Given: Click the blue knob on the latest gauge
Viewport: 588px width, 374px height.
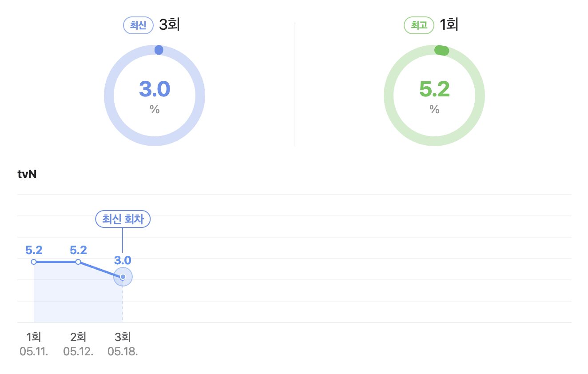Looking at the screenshot, I should point(159,50).
